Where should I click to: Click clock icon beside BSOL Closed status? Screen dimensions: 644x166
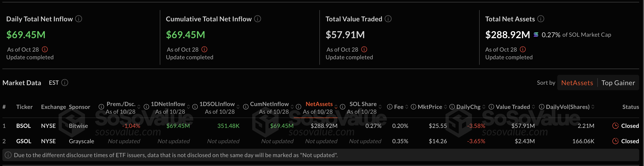click(x=615, y=126)
